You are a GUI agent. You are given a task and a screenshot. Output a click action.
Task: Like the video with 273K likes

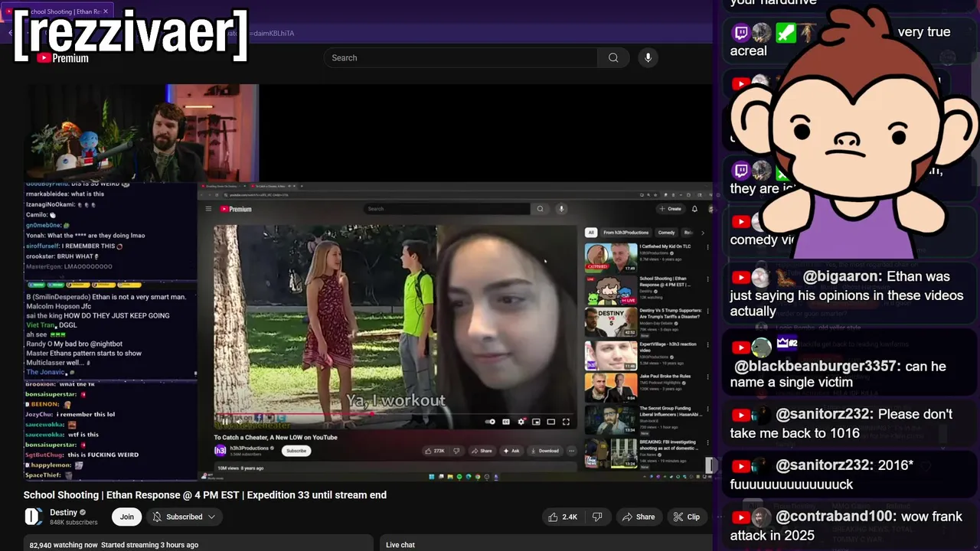[435, 451]
